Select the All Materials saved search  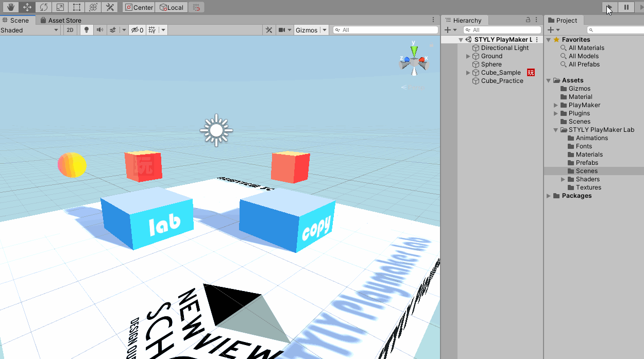(586, 48)
